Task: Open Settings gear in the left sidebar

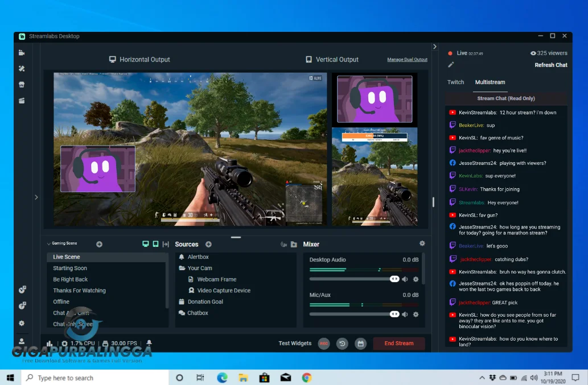Action: (22, 323)
